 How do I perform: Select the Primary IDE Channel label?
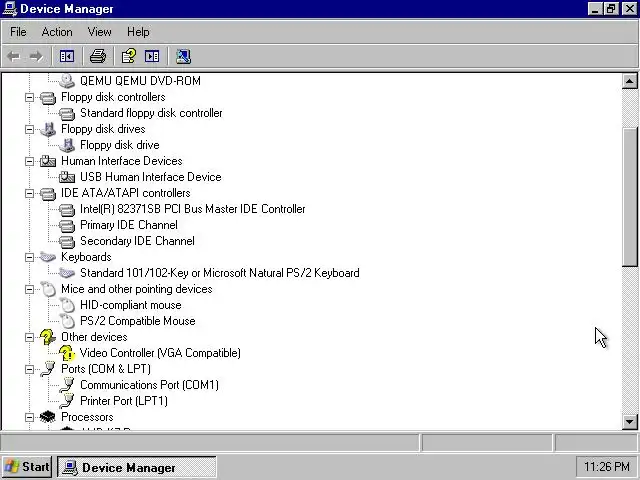129,225
